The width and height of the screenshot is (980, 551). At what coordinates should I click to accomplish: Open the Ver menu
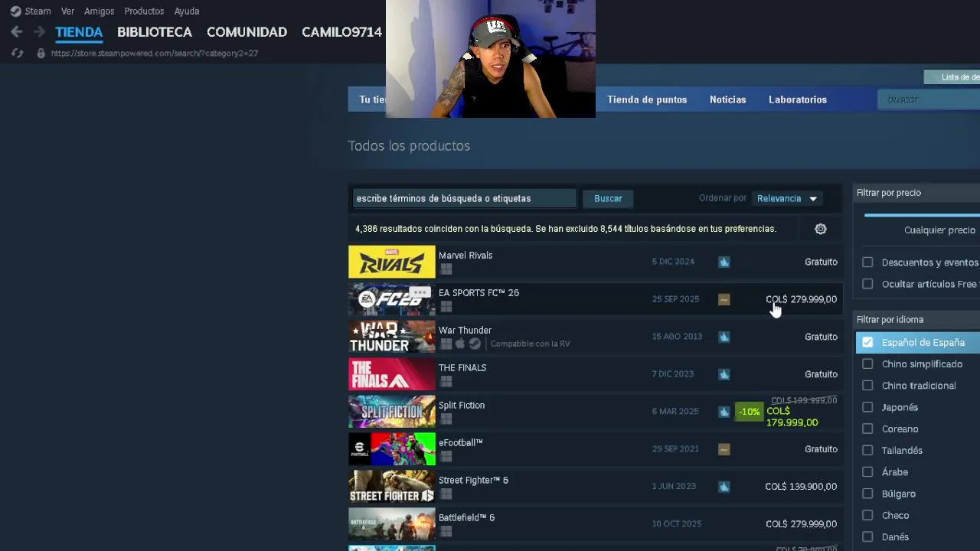(x=67, y=11)
